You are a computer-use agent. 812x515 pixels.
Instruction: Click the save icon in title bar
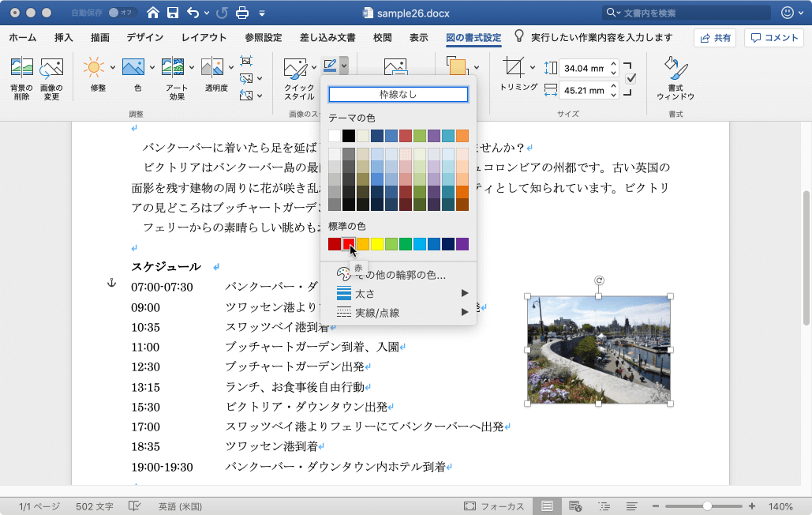point(173,13)
